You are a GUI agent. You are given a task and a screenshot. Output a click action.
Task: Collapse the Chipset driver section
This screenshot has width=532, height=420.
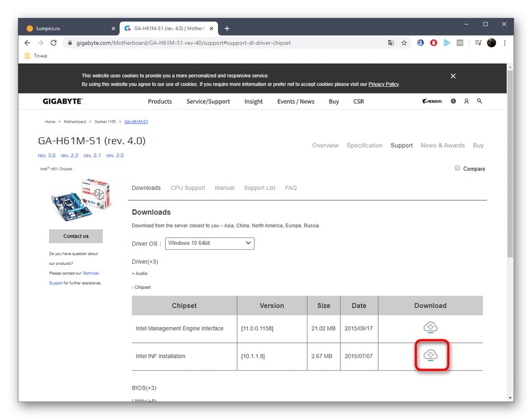coord(141,287)
